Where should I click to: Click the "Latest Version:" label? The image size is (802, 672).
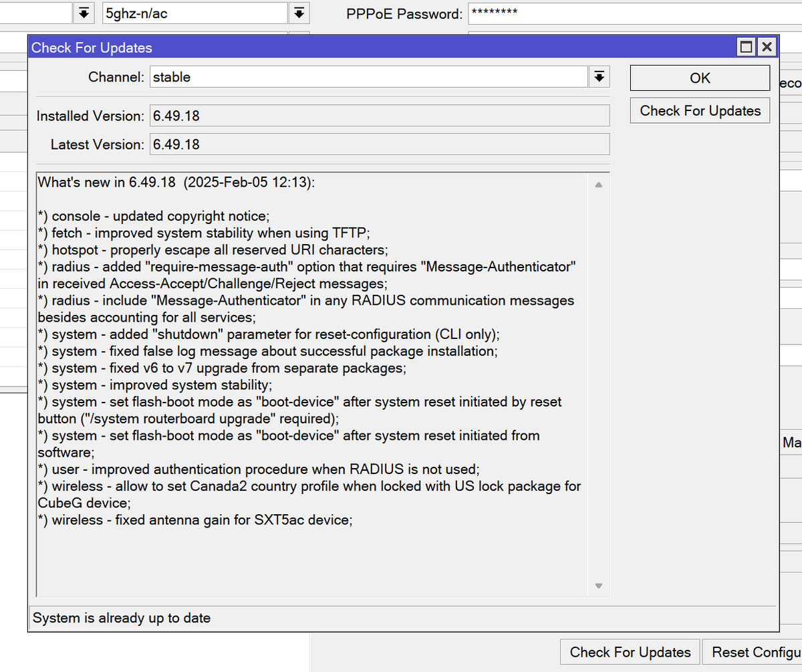[97, 144]
